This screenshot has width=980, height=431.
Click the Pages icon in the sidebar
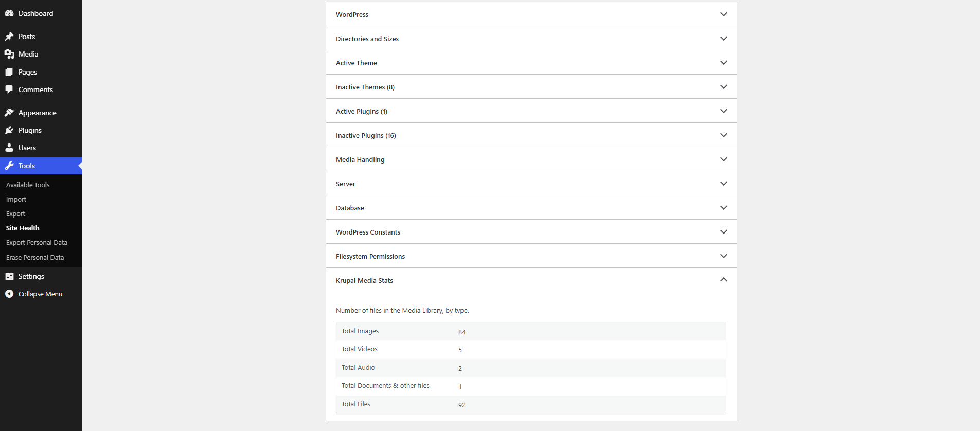pos(9,72)
